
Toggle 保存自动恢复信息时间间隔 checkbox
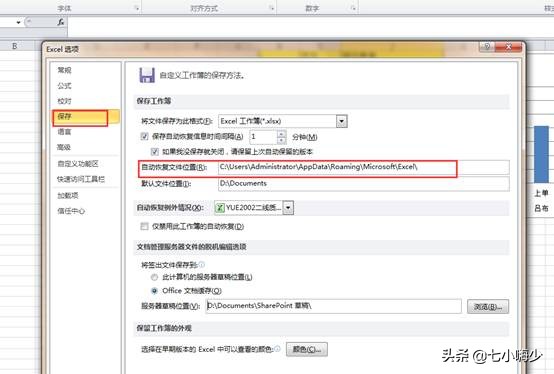pos(144,136)
